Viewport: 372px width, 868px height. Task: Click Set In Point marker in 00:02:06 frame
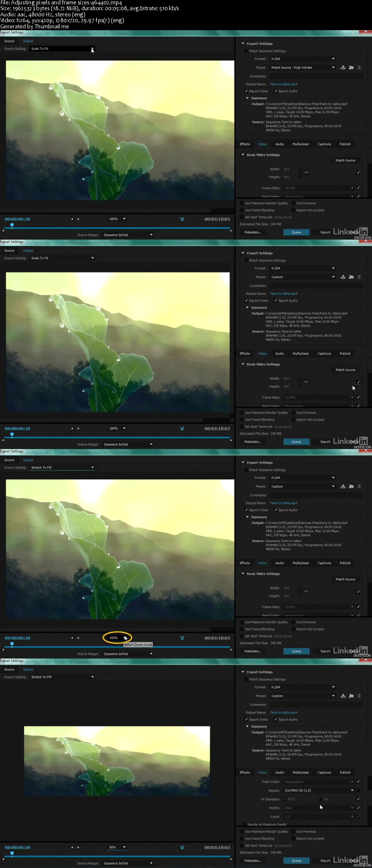[x=72, y=428]
